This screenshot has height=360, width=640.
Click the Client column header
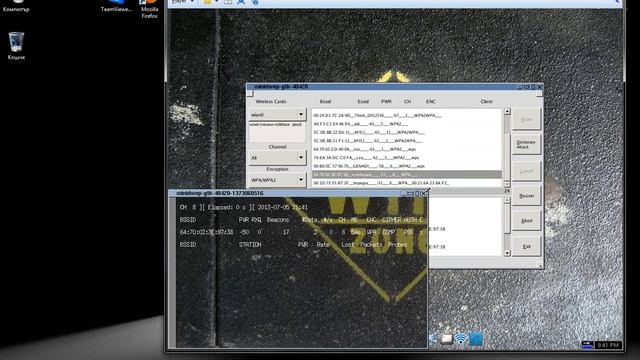pos(487,102)
